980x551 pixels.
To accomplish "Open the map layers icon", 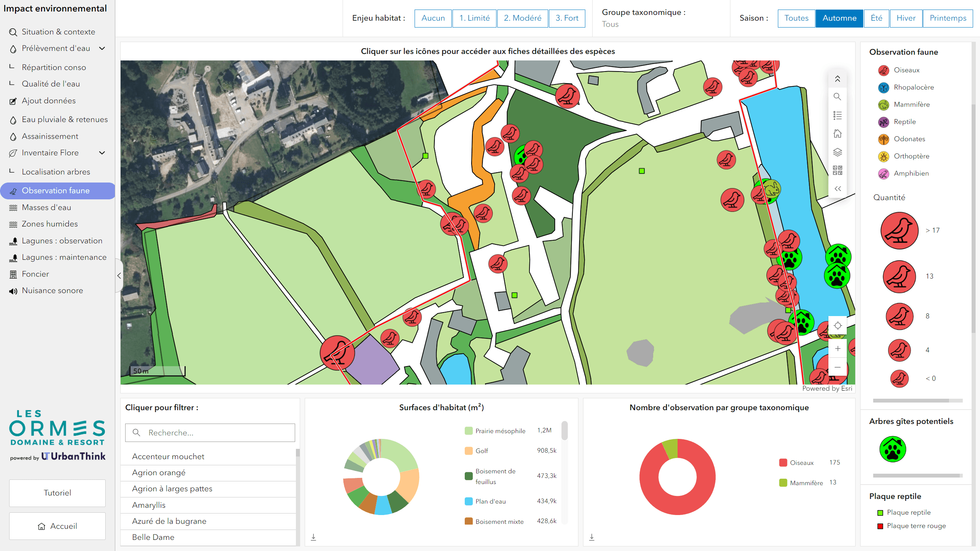I will tap(837, 152).
